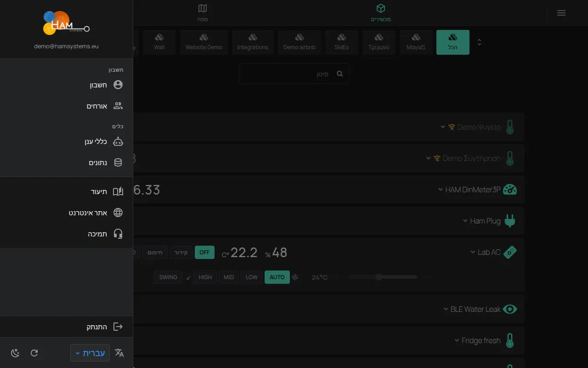Expand the groups list arrows

pos(479,42)
